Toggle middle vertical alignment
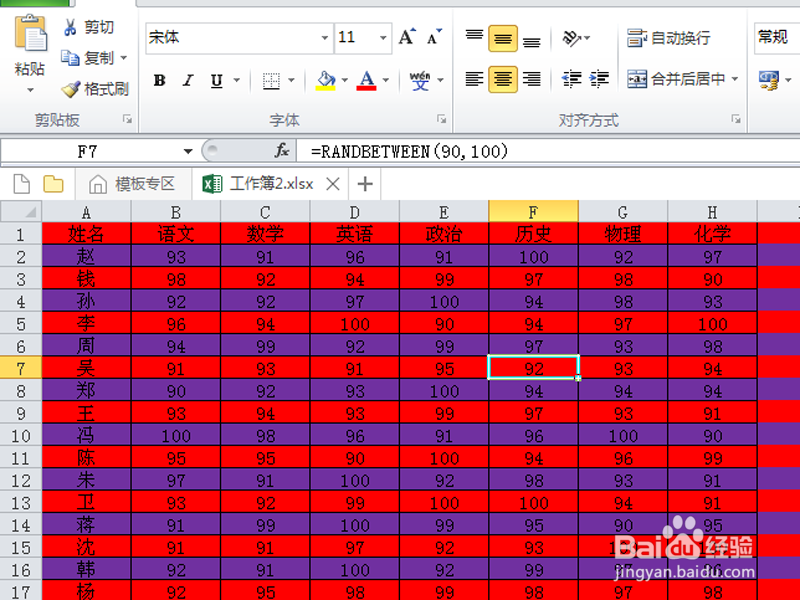800x600 pixels. point(503,38)
